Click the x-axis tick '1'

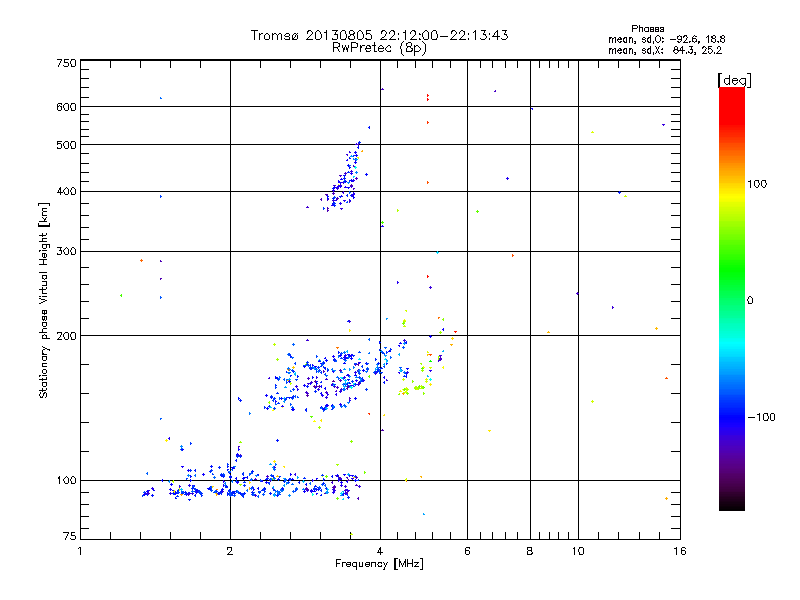pyautogui.click(x=80, y=551)
